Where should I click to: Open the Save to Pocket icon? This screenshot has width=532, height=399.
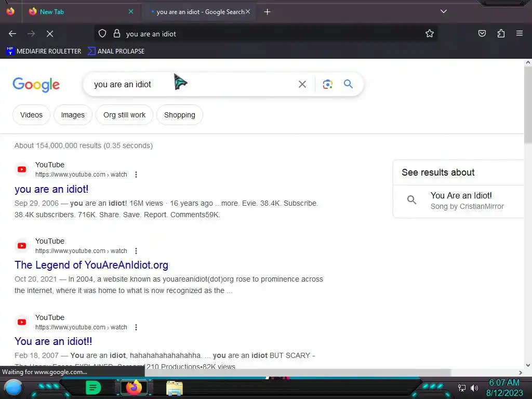(482, 34)
